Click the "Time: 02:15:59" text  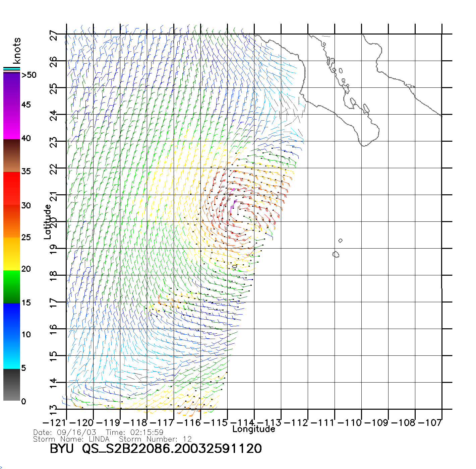pyautogui.click(x=134, y=432)
